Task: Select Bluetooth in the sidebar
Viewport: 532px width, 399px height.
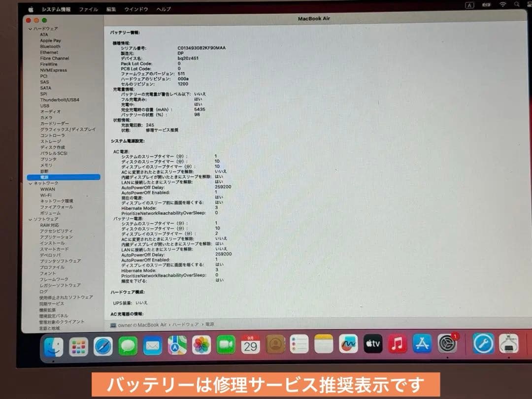Action: pyautogui.click(x=50, y=46)
